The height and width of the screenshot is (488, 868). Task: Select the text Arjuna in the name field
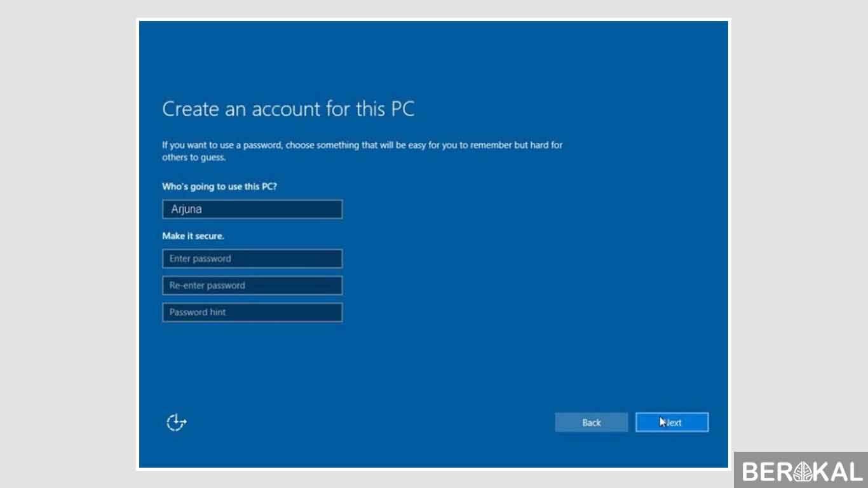[x=185, y=209]
